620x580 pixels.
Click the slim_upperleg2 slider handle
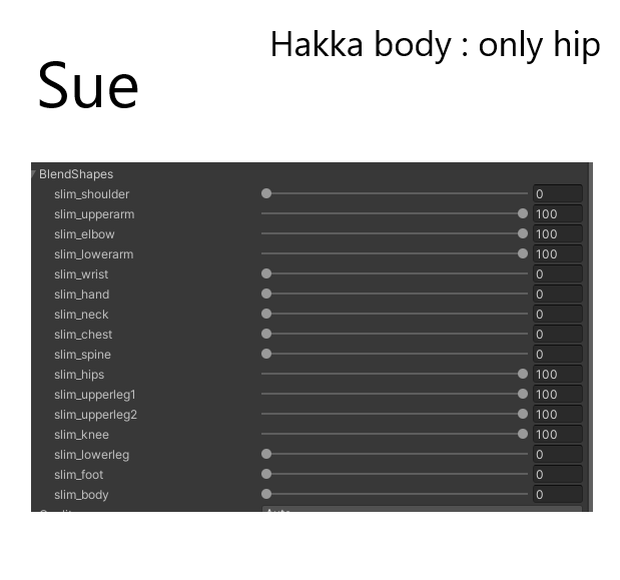pyautogui.click(x=523, y=414)
